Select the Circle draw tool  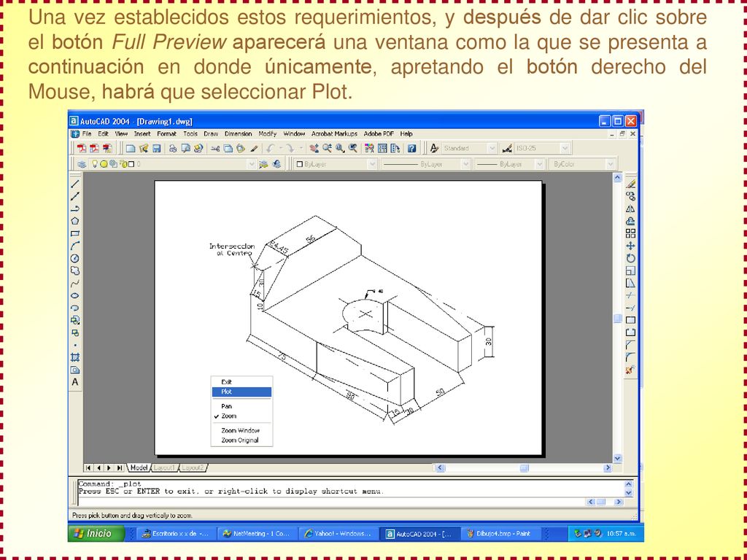point(75,258)
